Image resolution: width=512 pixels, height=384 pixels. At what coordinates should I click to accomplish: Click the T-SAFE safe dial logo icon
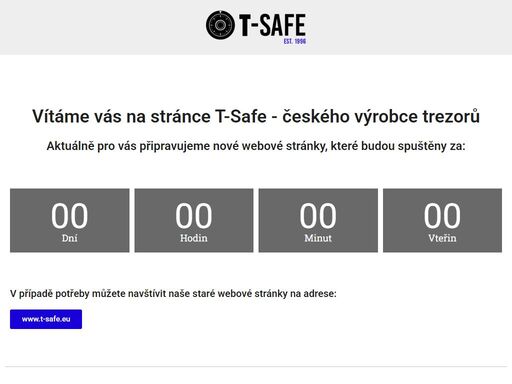click(x=220, y=25)
